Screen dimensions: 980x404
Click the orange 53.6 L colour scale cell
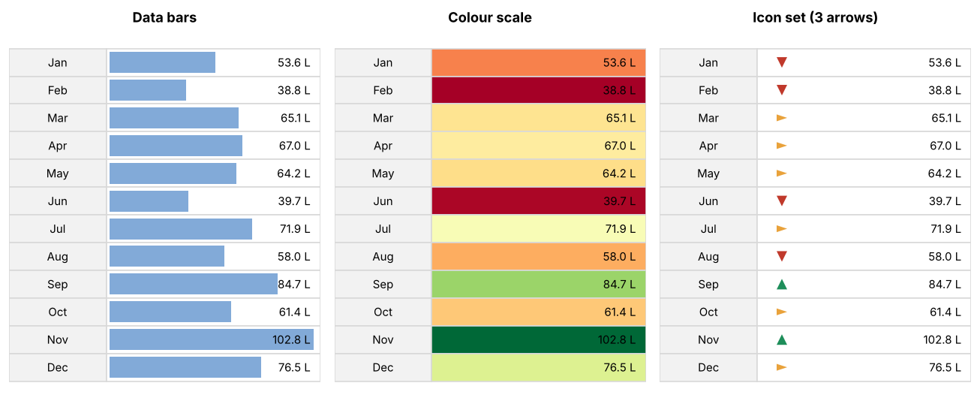539,62
